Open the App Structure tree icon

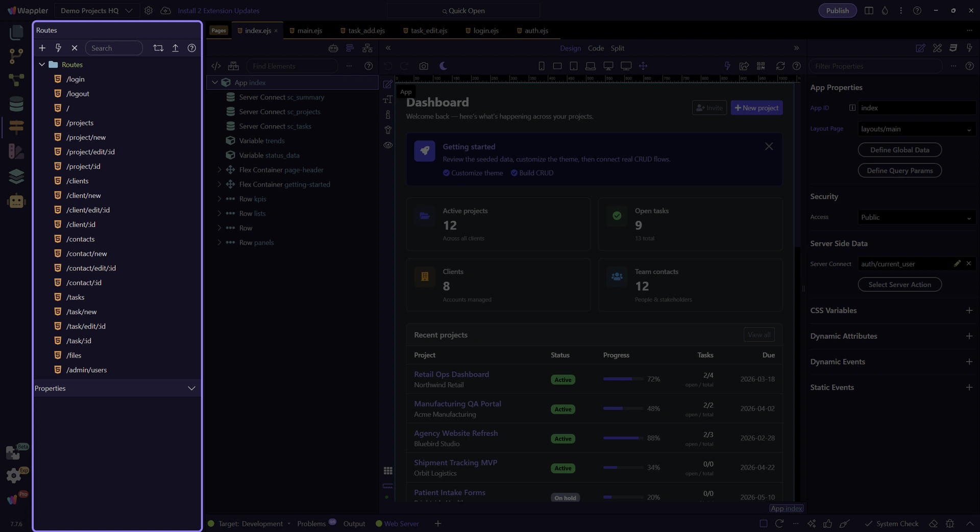(x=367, y=48)
